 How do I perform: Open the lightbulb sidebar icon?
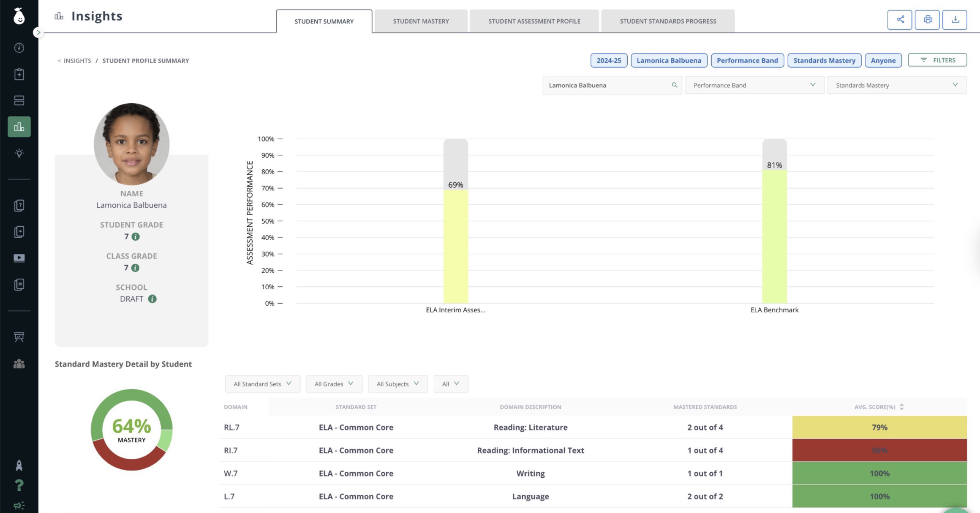point(19,153)
